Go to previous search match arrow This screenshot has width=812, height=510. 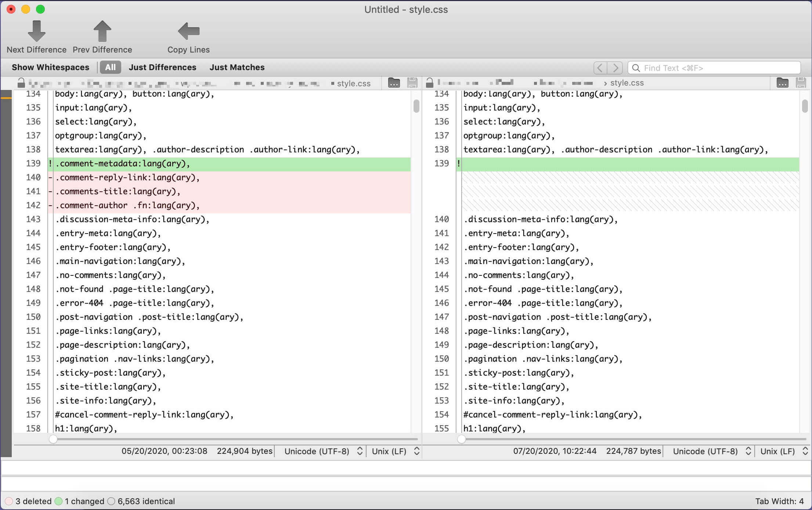[600, 68]
